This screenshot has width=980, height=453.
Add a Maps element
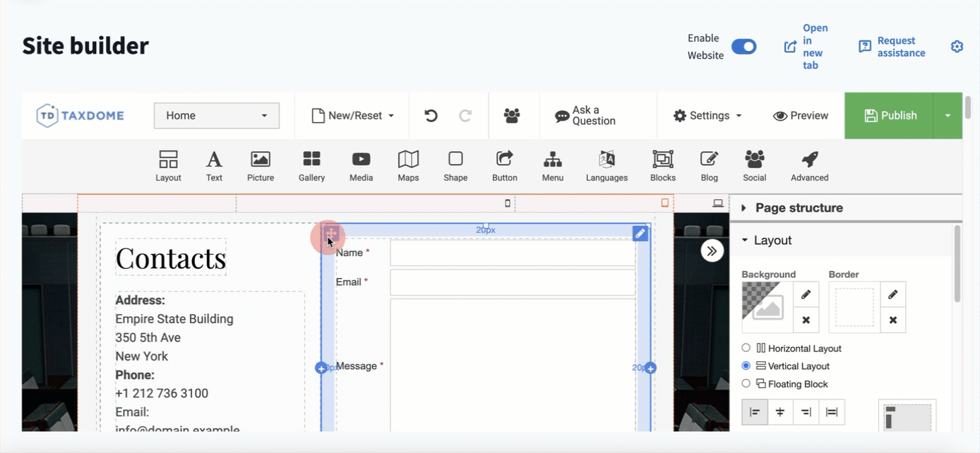coord(408,166)
